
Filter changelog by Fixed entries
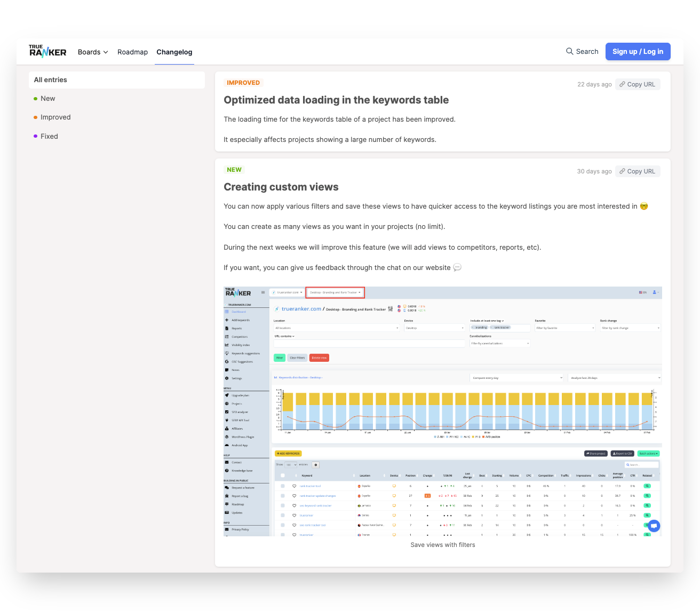coord(45,136)
